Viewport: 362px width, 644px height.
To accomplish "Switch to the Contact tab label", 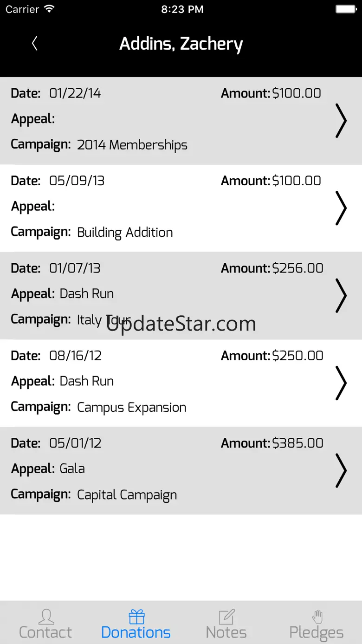I will tap(45, 632).
